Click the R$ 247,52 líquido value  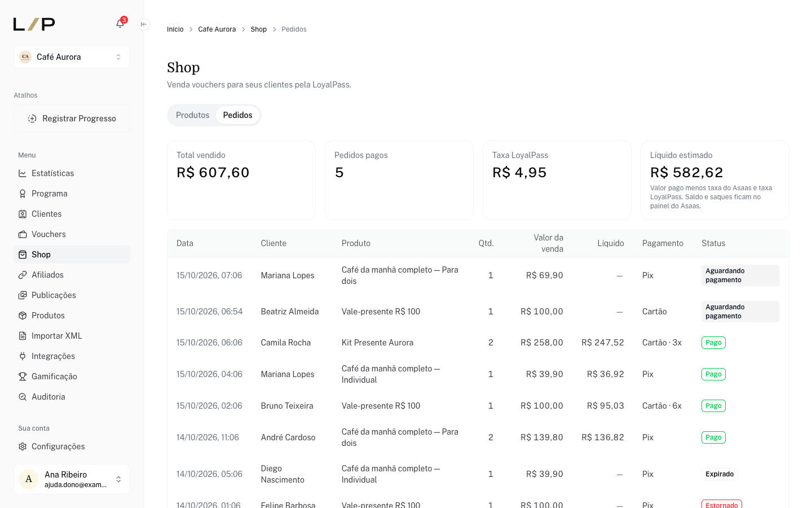(603, 343)
